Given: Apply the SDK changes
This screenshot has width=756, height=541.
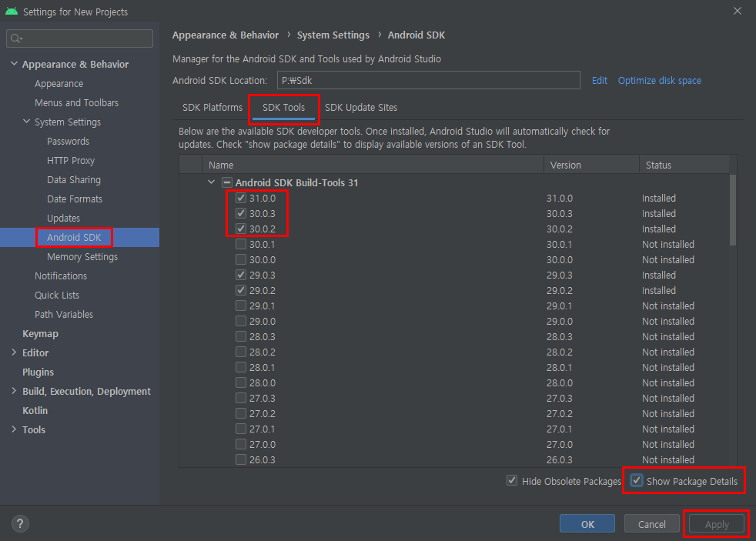Looking at the screenshot, I should point(715,523).
